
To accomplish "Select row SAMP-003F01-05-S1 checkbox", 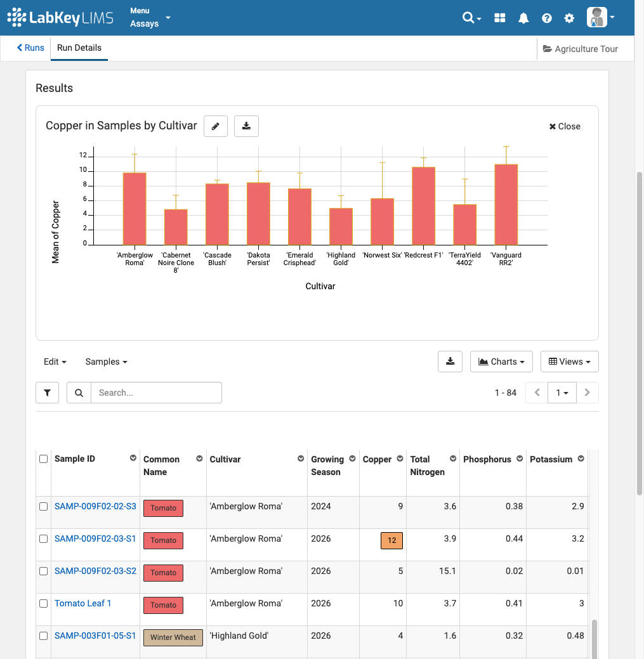I will click(x=43, y=636).
